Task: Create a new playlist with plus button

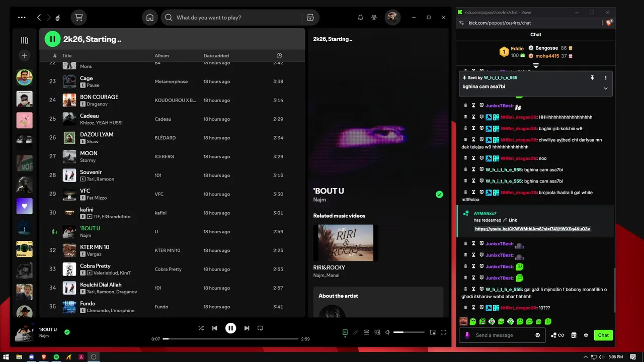Action: (24, 55)
